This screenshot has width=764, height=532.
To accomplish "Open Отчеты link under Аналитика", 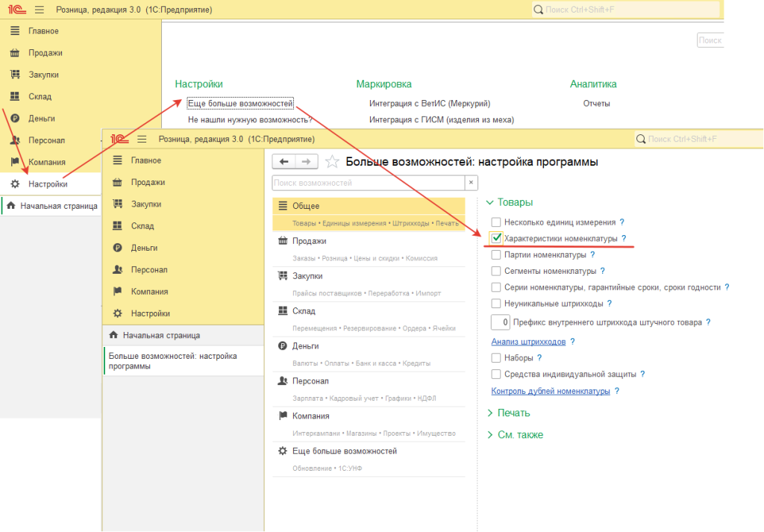I will (596, 103).
